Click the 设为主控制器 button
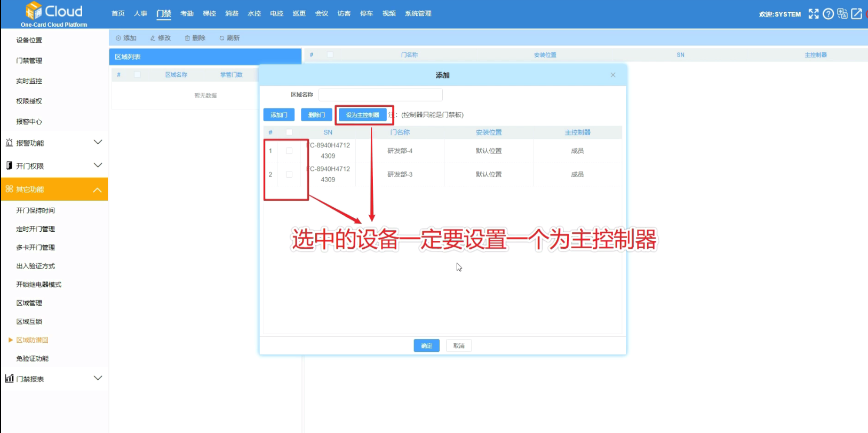Screen dimensions: 868x433 [x=363, y=115]
